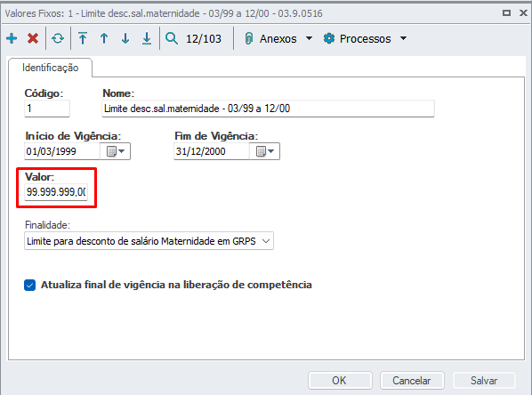Toggle Atualiza final de vigência checkbox

(x=30, y=285)
